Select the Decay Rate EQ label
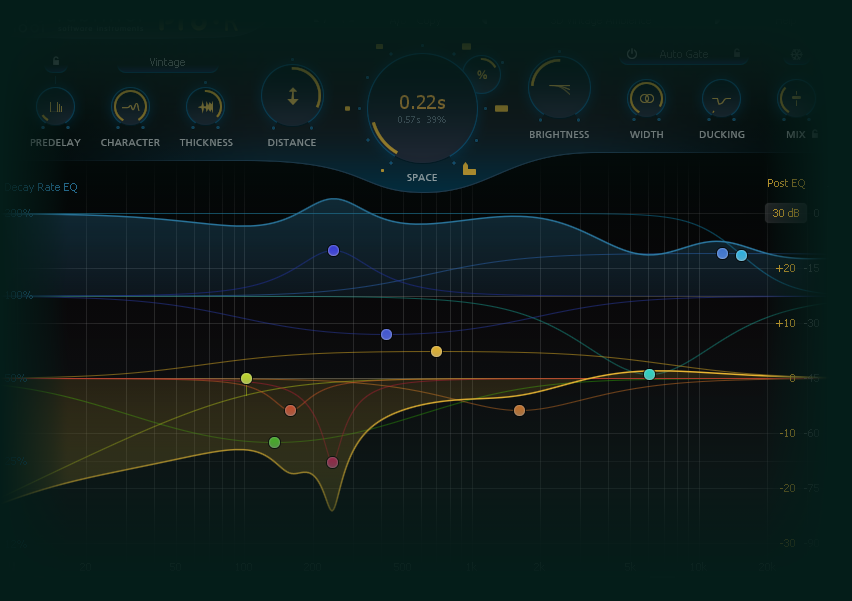Image resolution: width=852 pixels, height=601 pixels. [40, 187]
